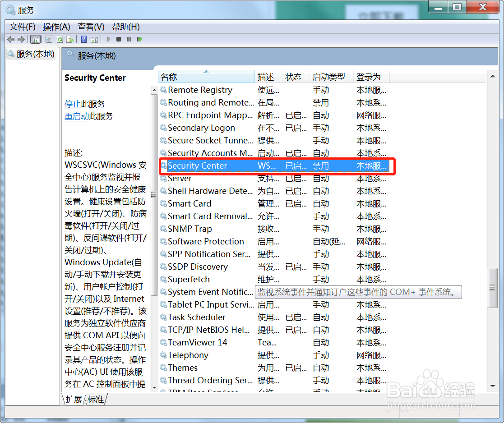
Task: Open the 查看(V) menu
Action: coord(91,27)
